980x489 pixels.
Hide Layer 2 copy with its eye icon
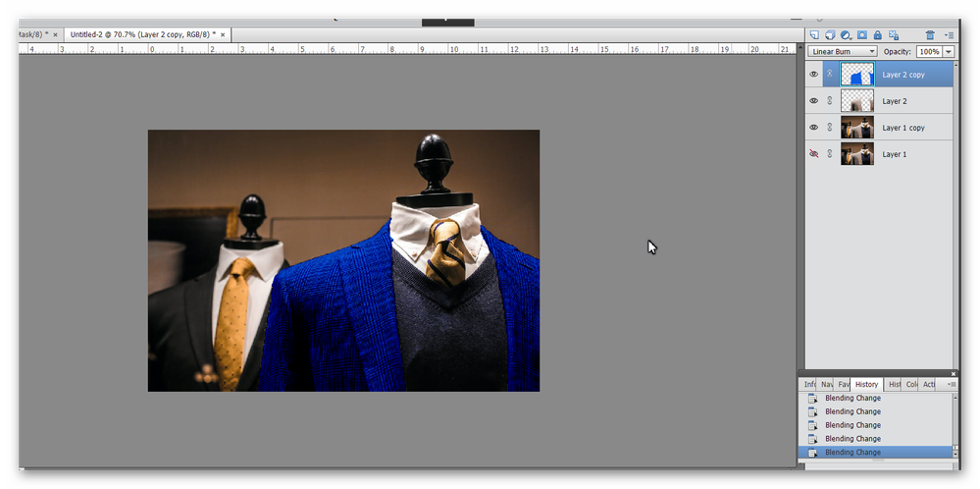pyautogui.click(x=814, y=74)
